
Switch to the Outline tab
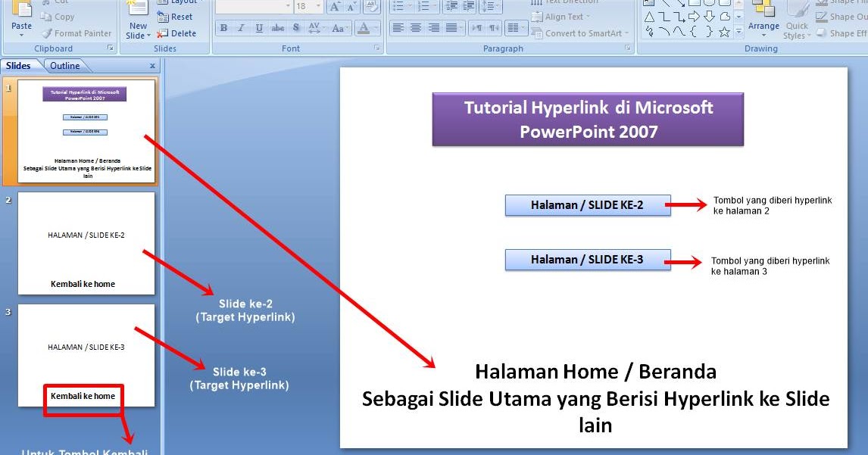65,65
